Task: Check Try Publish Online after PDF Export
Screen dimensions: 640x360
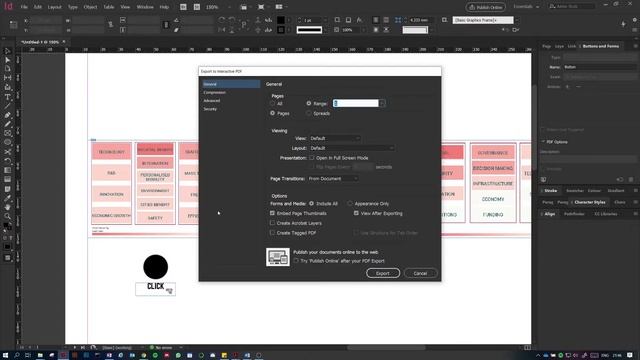Action: coord(296,260)
